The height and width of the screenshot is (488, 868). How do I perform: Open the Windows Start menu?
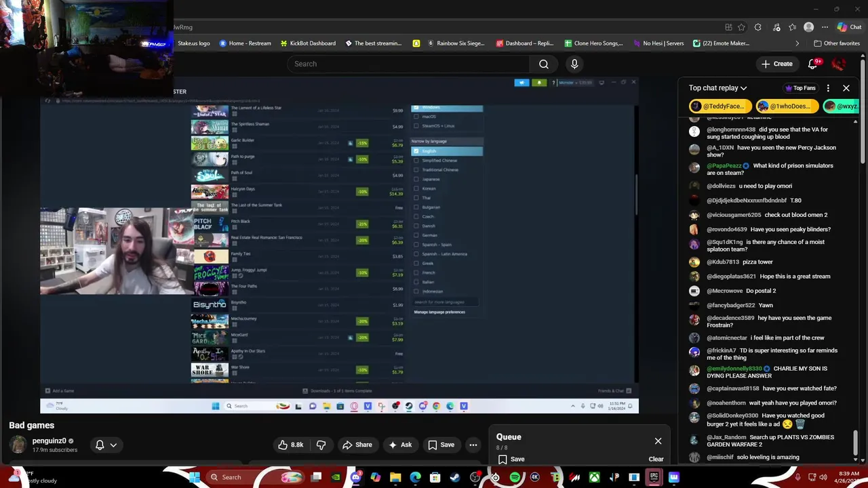[194, 477]
